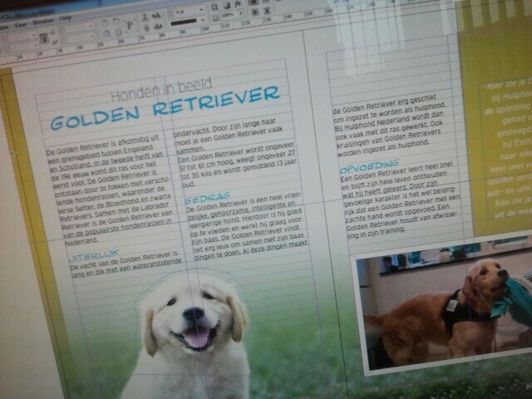Screen dimensions: 532x399
Task: Toggle the wrap around bounding box icon
Action: 266,2
